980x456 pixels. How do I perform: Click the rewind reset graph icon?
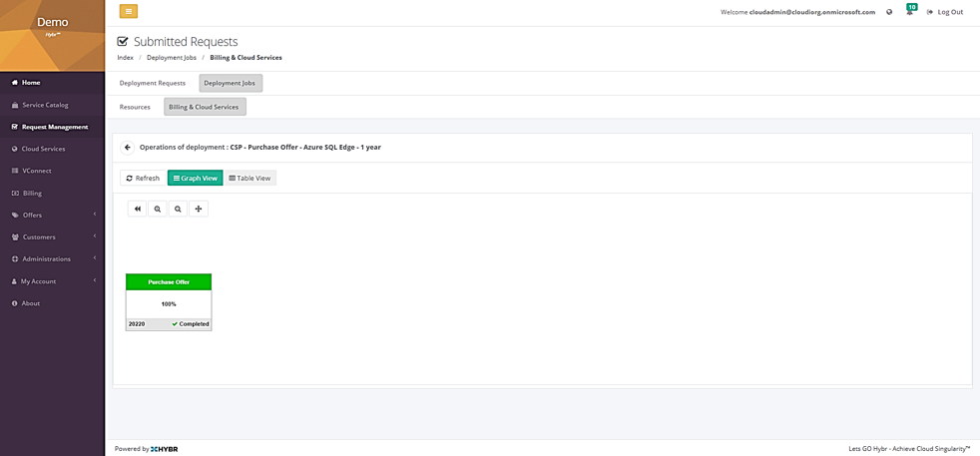coord(138,209)
